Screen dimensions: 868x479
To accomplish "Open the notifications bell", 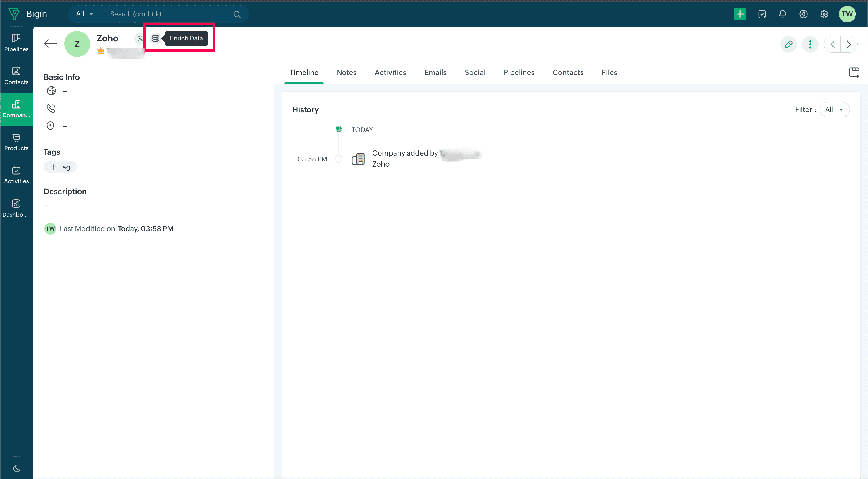I will 782,14.
